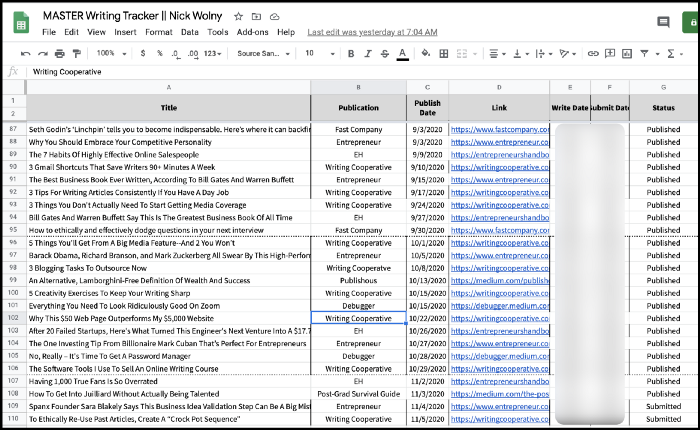This screenshot has height=430, width=700.
Task: Open text wrapping dropdown
Action: [544, 54]
